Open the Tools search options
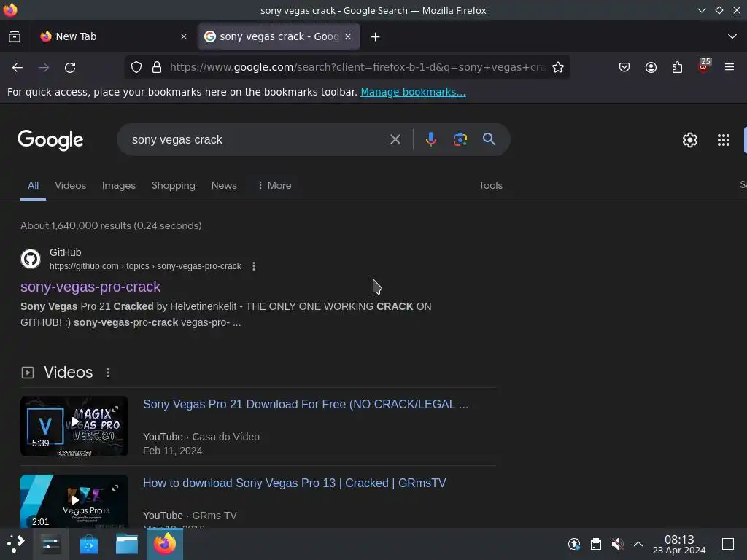Screen dimensions: 747x560 [490, 186]
